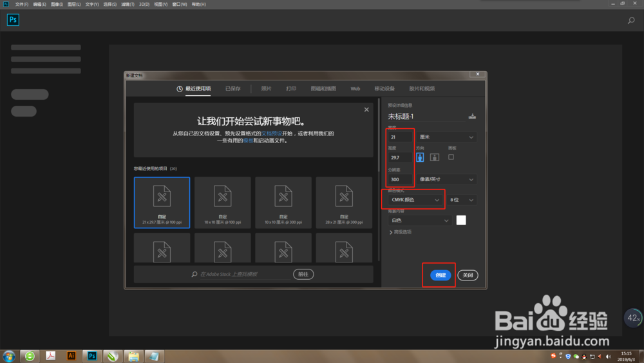This screenshot has height=363, width=644.
Task: Click the preset list vertical scrollbar
Action: [379, 135]
